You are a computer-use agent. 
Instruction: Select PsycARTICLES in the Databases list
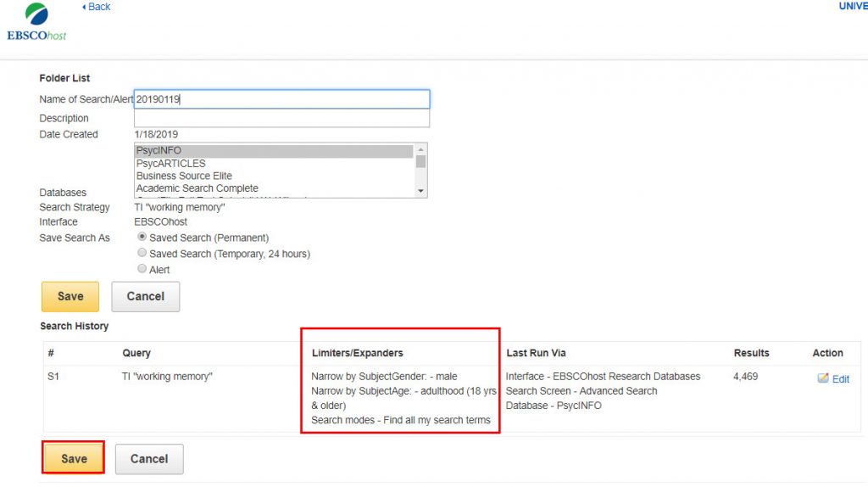point(274,164)
